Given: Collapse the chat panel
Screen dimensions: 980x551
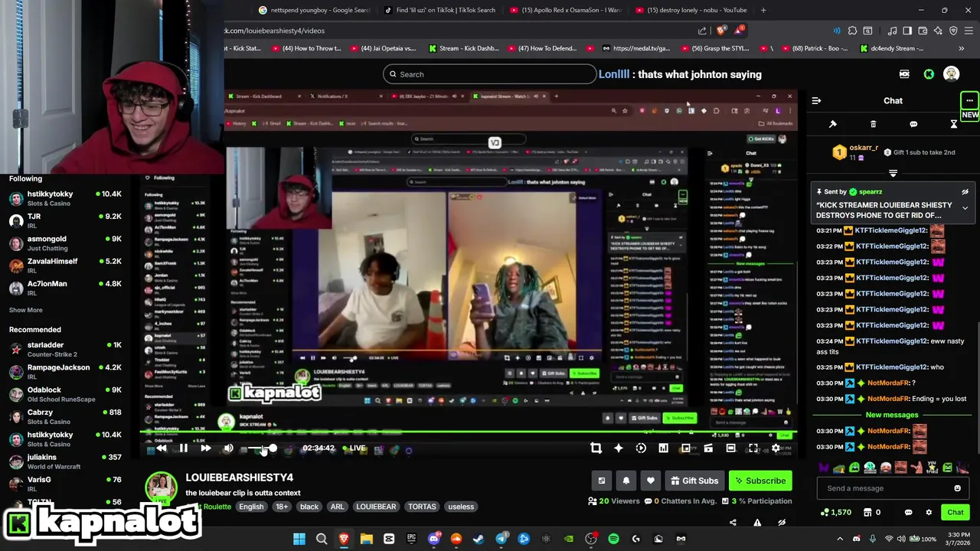Looking at the screenshot, I should click(x=816, y=100).
